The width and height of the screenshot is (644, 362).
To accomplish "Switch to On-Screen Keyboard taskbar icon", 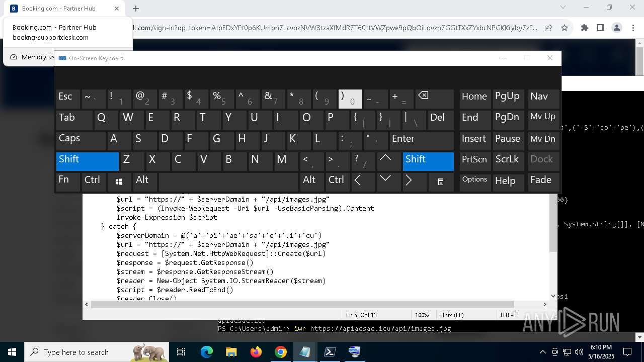I will (x=354, y=352).
